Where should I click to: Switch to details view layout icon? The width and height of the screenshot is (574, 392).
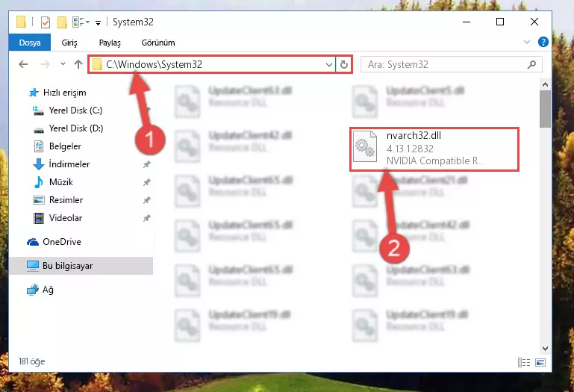[524, 362]
